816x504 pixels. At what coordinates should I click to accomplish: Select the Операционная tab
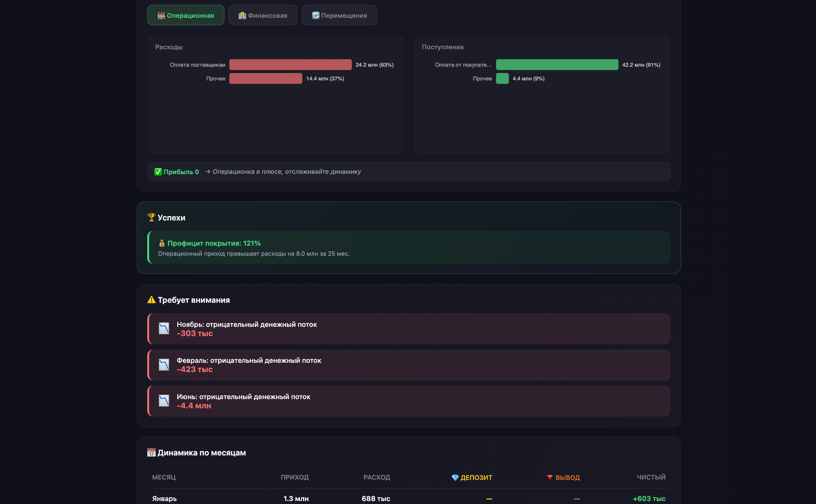185,15
